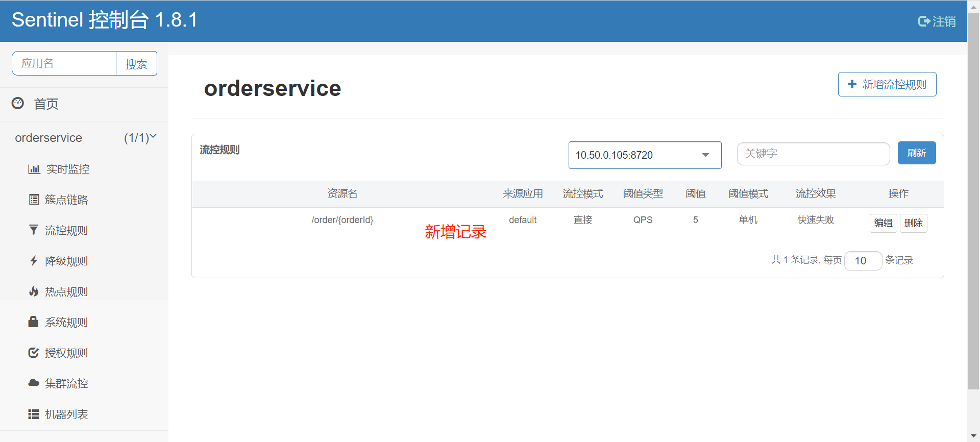
Task: Click the 单机 threshold mode cell
Action: click(x=748, y=220)
